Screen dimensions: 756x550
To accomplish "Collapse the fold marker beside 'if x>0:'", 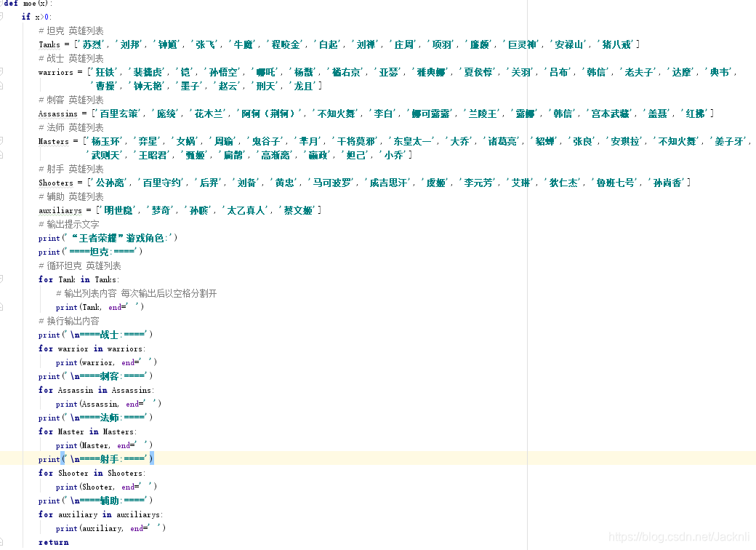I will (1, 17).
